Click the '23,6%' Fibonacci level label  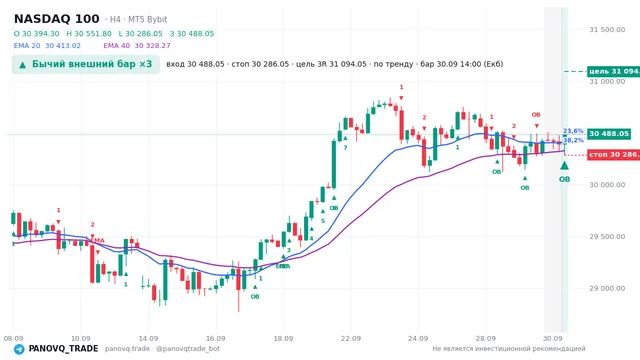573,131
